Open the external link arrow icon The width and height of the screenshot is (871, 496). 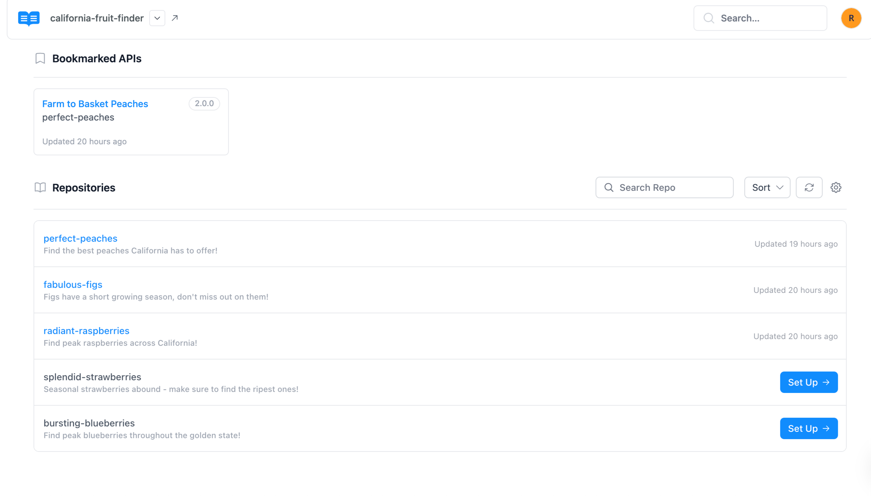pyautogui.click(x=175, y=18)
